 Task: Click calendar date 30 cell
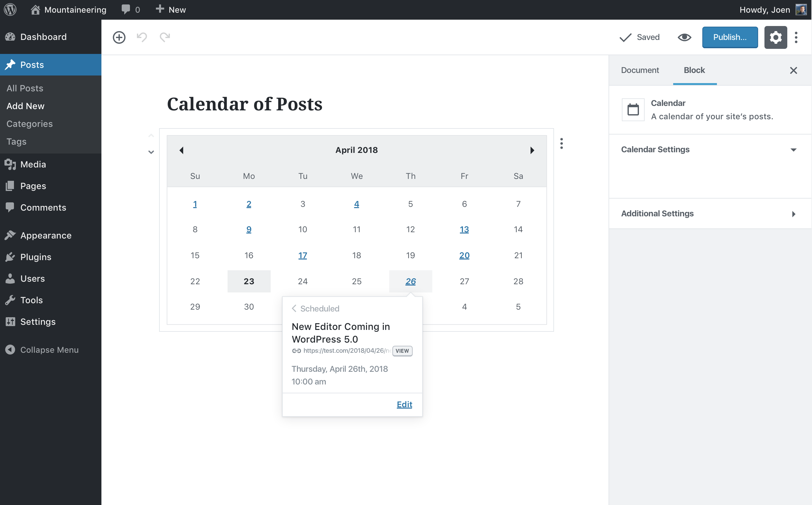point(249,307)
